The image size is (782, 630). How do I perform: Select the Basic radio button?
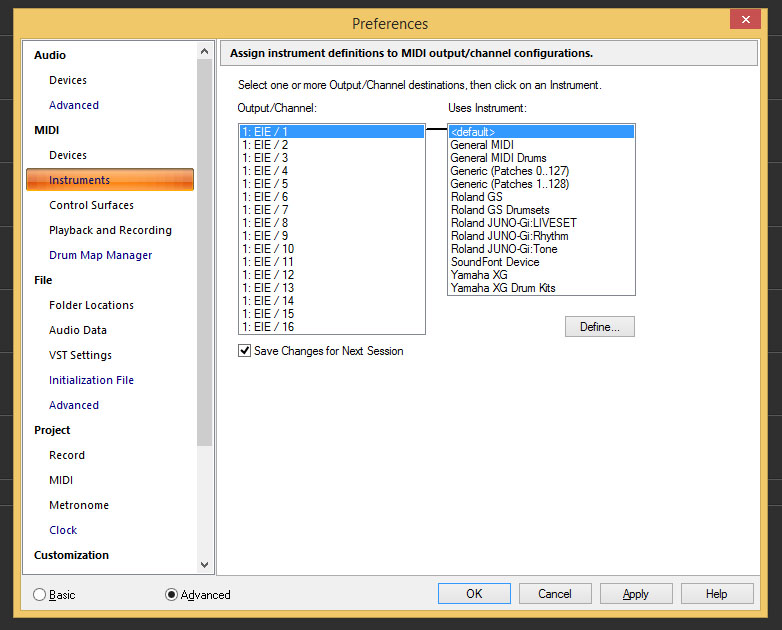click(40, 595)
